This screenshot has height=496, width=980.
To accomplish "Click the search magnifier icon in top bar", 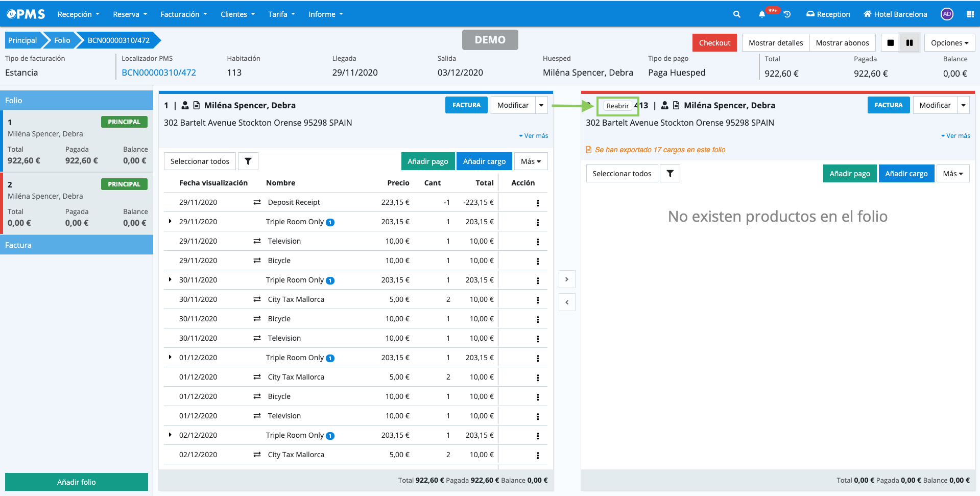I will pyautogui.click(x=736, y=14).
